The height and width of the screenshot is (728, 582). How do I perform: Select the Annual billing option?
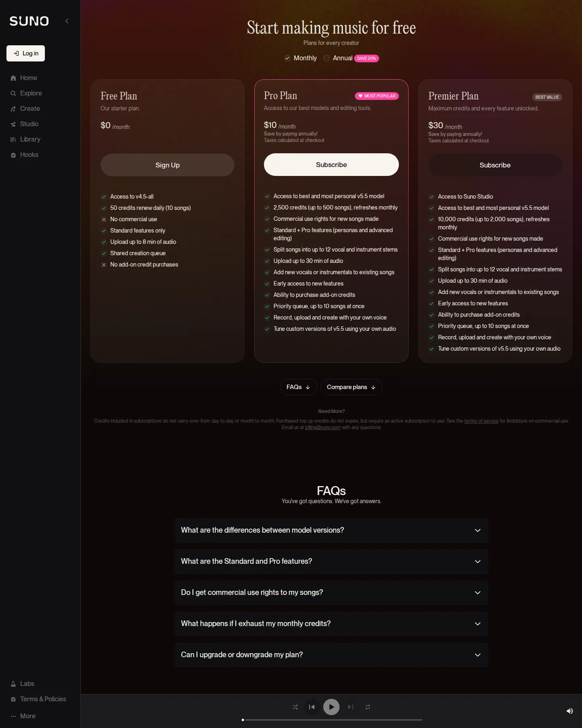[x=338, y=58]
